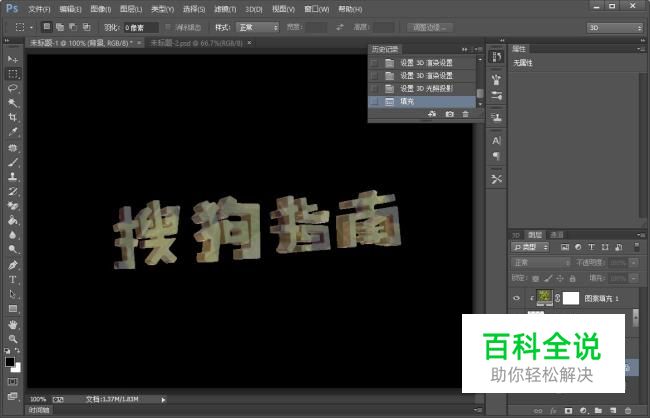This screenshot has height=418, width=650.
Task: Add layer mask icon at Layers bottom
Action: tap(568, 411)
